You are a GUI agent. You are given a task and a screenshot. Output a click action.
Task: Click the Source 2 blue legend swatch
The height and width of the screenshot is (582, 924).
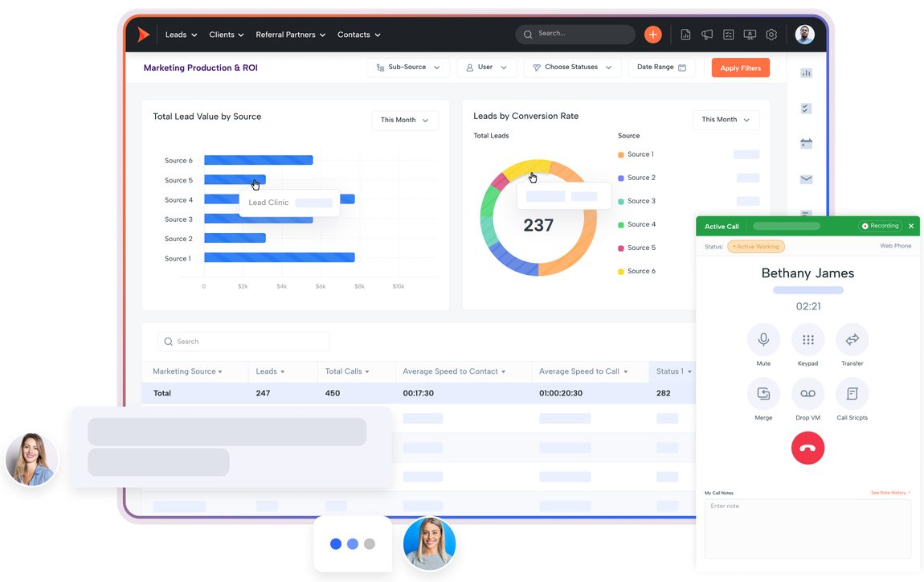click(x=620, y=178)
